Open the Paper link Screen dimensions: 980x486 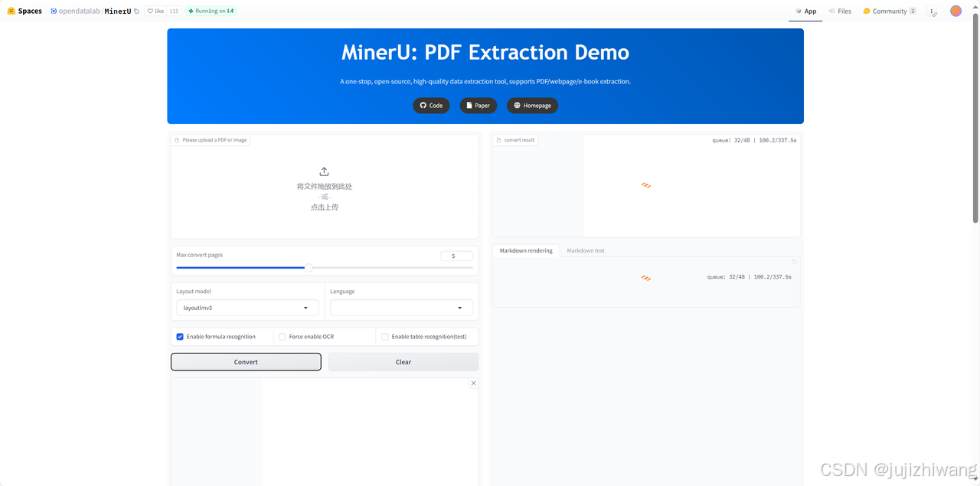tap(478, 106)
